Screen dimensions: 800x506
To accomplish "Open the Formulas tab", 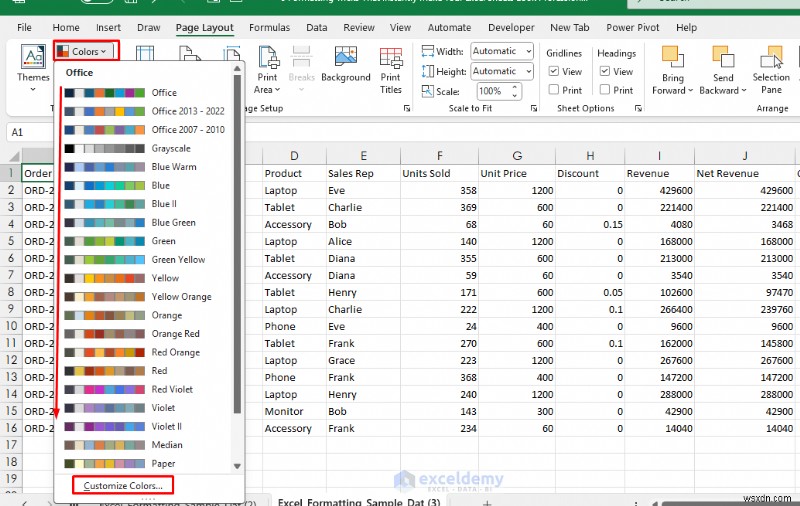I will click(x=269, y=28).
